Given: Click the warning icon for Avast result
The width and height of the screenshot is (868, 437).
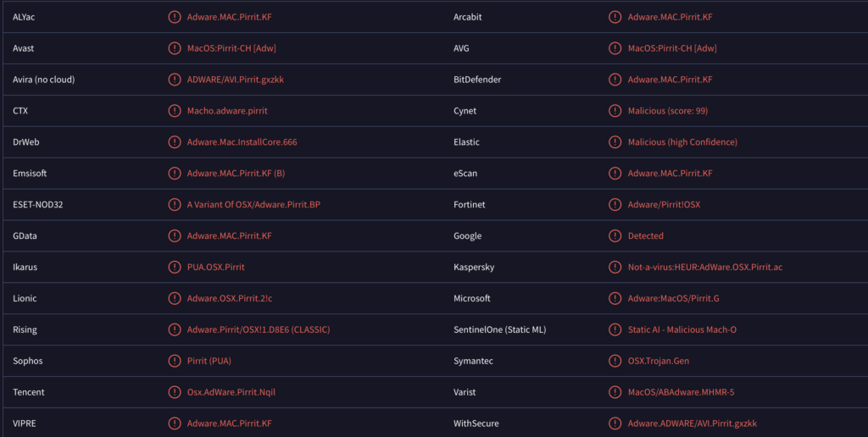Looking at the screenshot, I should (175, 48).
